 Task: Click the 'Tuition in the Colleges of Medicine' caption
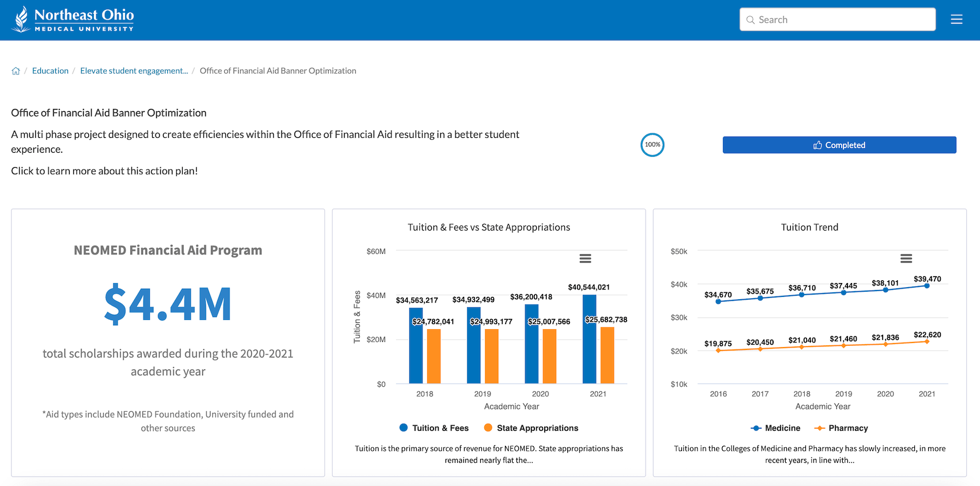809,454
